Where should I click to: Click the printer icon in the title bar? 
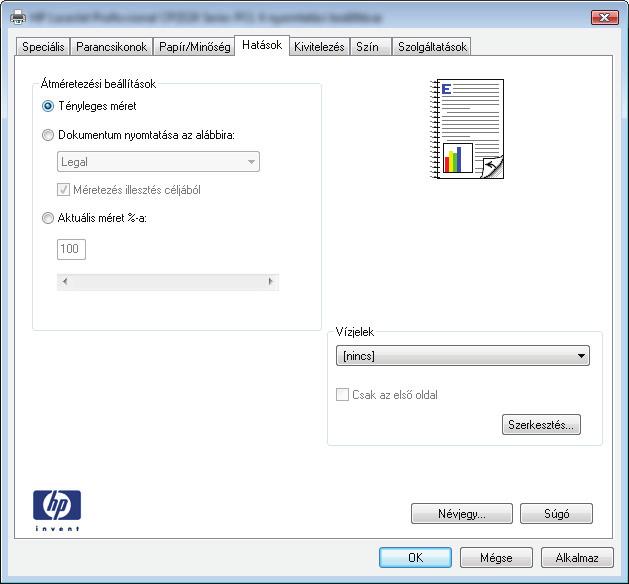pos(17,17)
